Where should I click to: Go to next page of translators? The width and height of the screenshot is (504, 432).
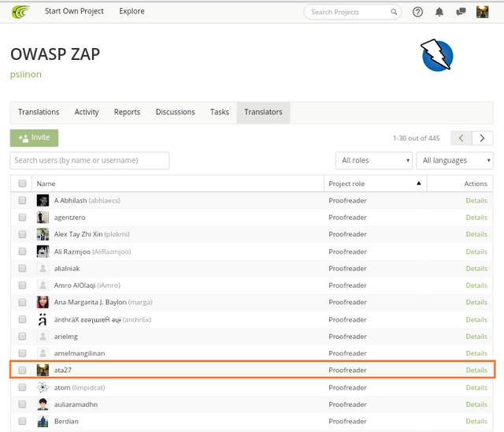482,138
